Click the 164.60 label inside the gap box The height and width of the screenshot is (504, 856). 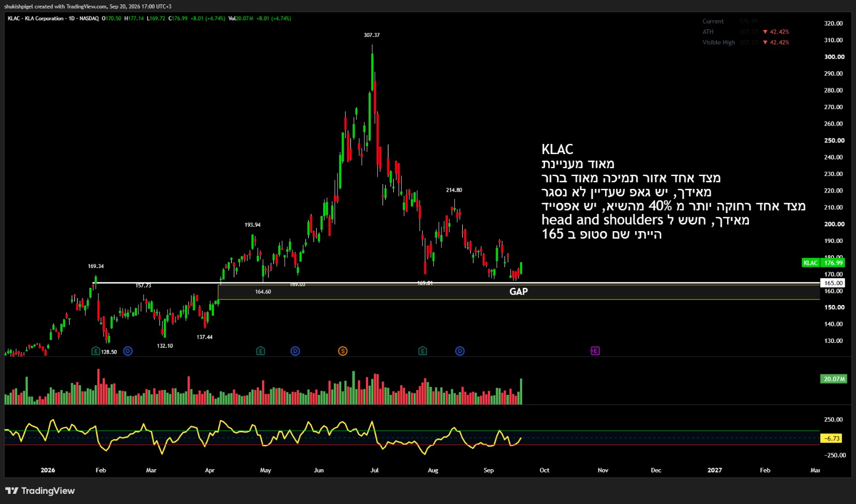263,292
